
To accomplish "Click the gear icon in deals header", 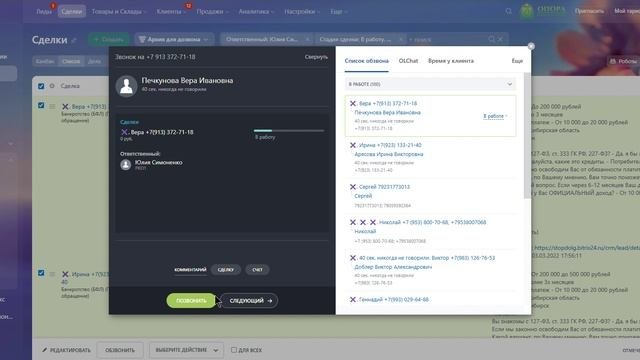I will tap(52, 86).
